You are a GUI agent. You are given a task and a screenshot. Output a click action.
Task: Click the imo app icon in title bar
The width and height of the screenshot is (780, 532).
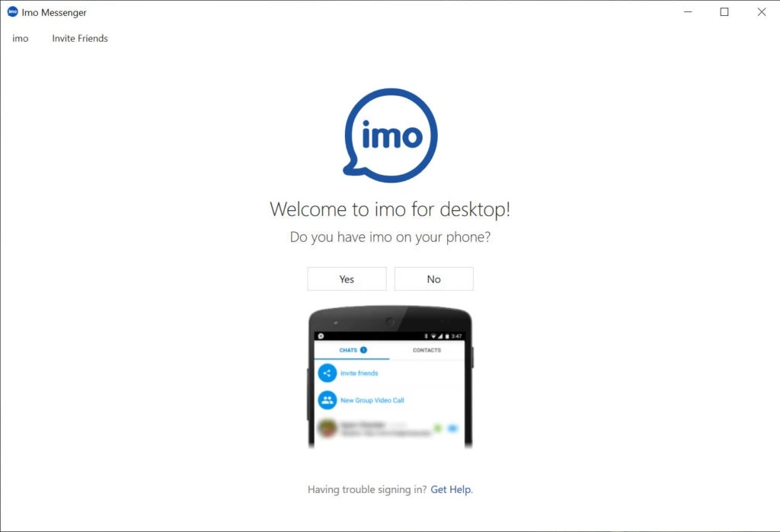point(12,12)
